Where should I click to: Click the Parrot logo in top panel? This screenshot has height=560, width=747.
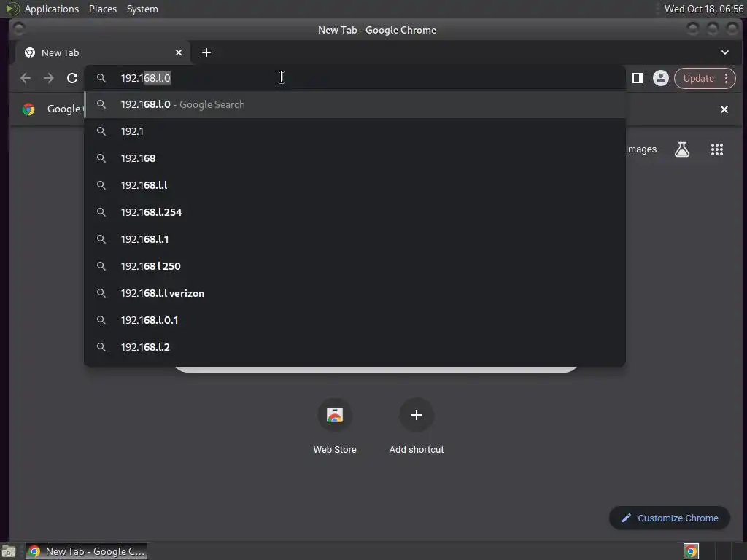tap(12, 9)
